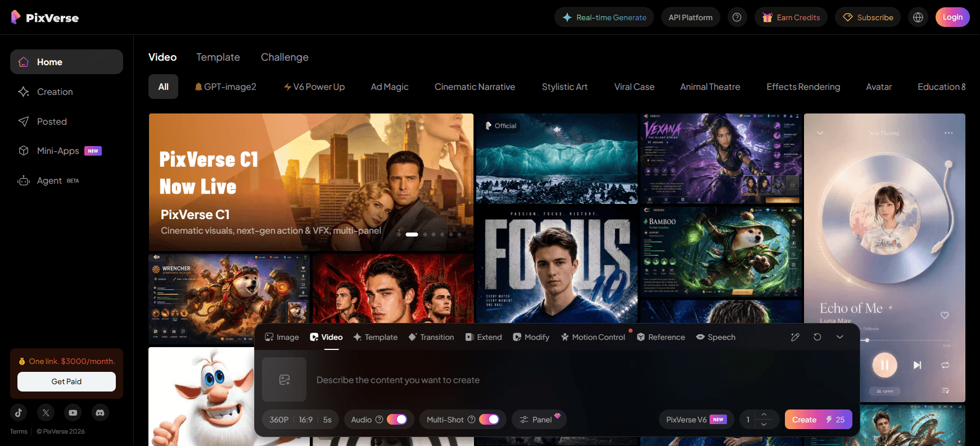The width and height of the screenshot is (980, 446).
Task: Click the Multi-Shot help question icon
Action: click(472, 420)
